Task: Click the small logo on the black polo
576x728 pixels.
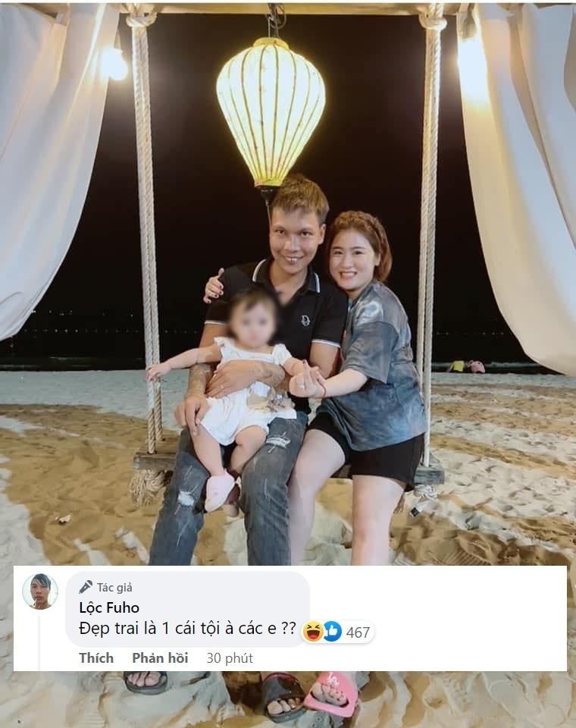Action: coord(305,320)
